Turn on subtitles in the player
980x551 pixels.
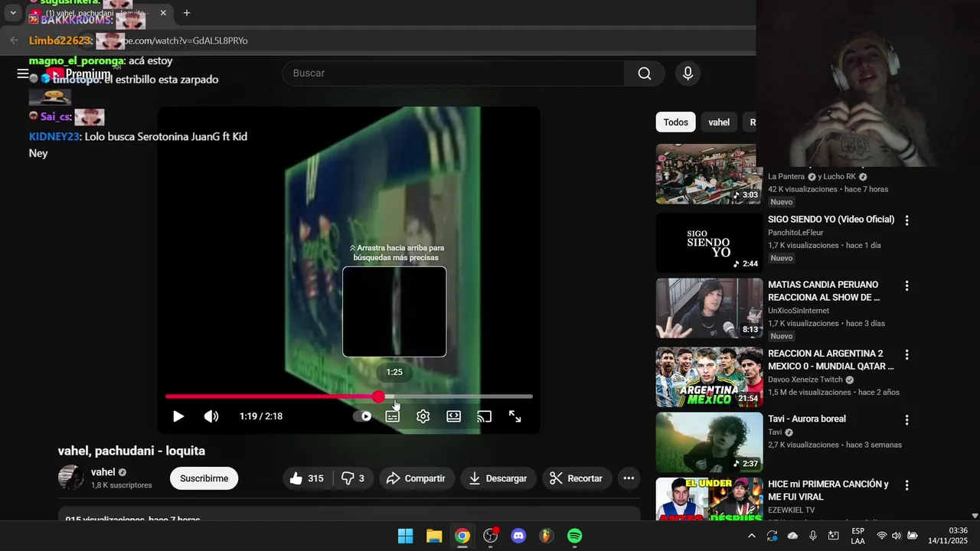point(392,416)
